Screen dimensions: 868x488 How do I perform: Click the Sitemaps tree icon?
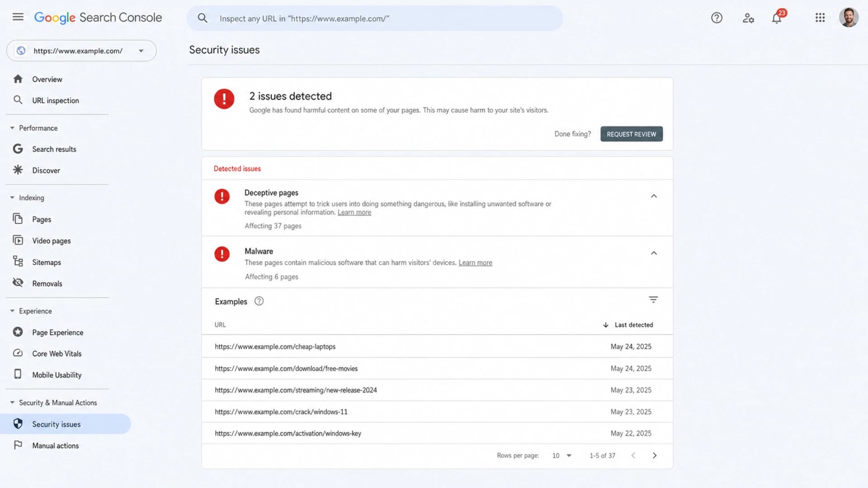click(18, 262)
